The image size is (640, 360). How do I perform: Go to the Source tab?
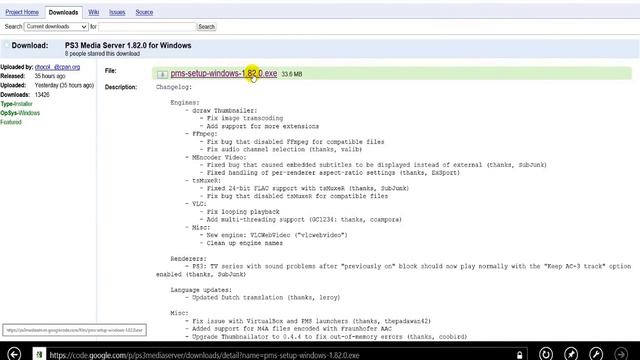tap(144, 12)
